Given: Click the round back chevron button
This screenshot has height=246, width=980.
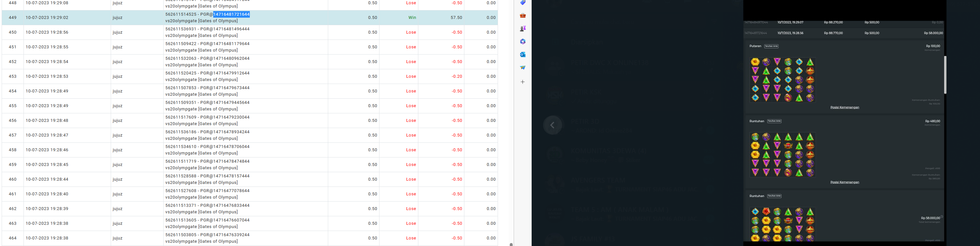Looking at the screenshot, I should (x=553, y=125).
